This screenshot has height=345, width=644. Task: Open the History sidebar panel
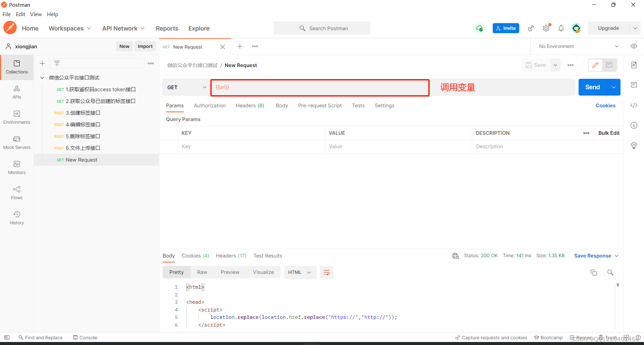(x=17, y=218)
